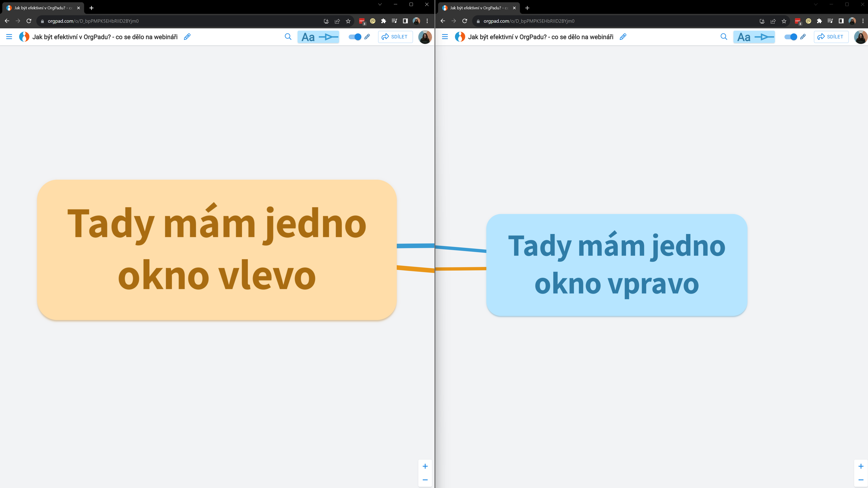Image resolution: width=868 pixels, height=488 pixels.
Task: Open a new tab in right browser
Action: click(527, 8)
